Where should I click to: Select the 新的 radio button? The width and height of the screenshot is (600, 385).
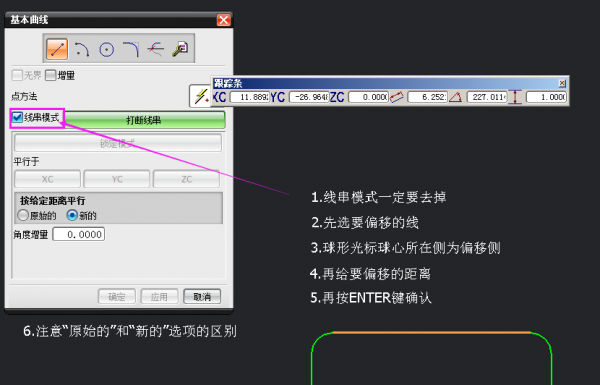tap(72, 215)
